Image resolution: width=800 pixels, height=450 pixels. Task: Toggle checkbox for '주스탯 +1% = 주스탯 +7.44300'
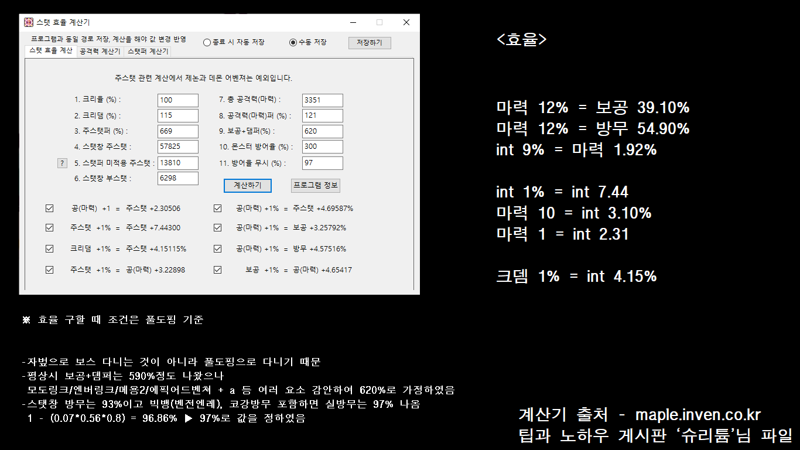point(49,228)
